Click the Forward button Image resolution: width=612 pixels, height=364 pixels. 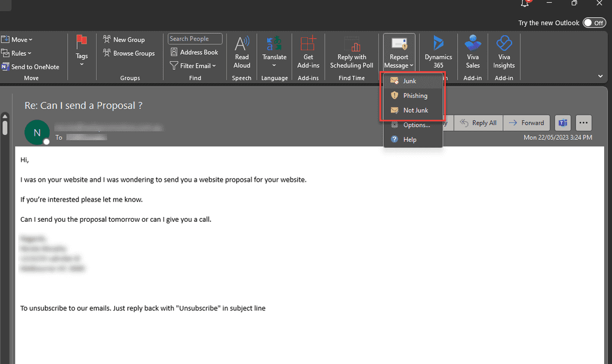[527, 123]
